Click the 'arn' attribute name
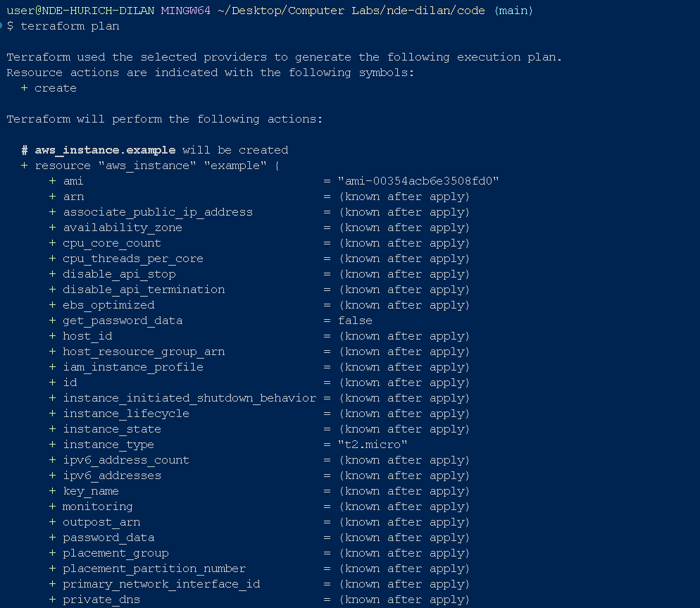Image resolution: width=700 pixels, height=608 pixels. coord(74,197)
